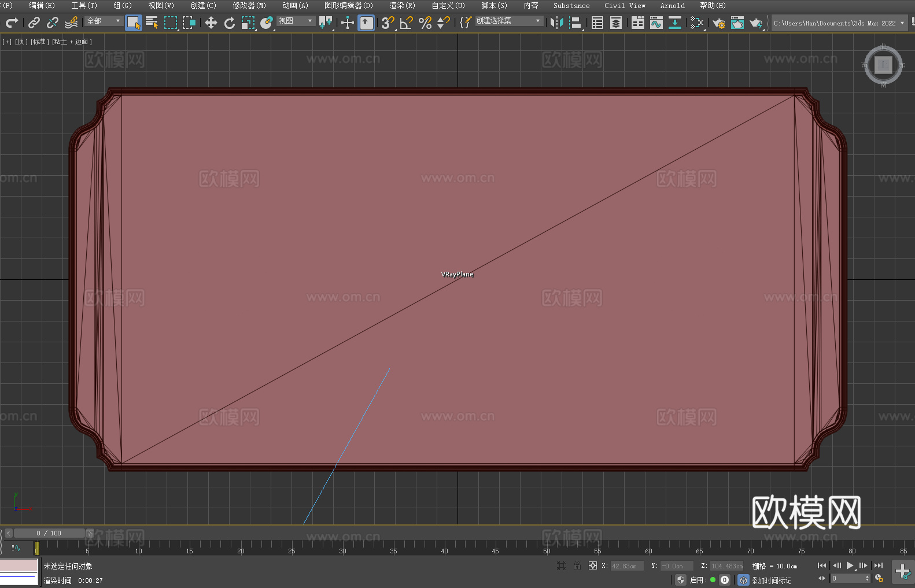The width and height of the screenshot is (915, 588).
Task: Toggle Window/Crossing selection icon
Action: tap(189, 23)
